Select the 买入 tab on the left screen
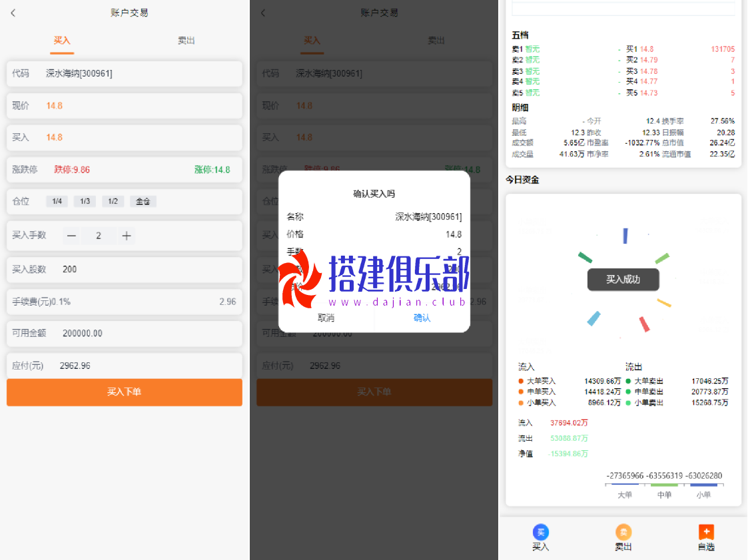748x560 pixels. click(x=62, y=41)
